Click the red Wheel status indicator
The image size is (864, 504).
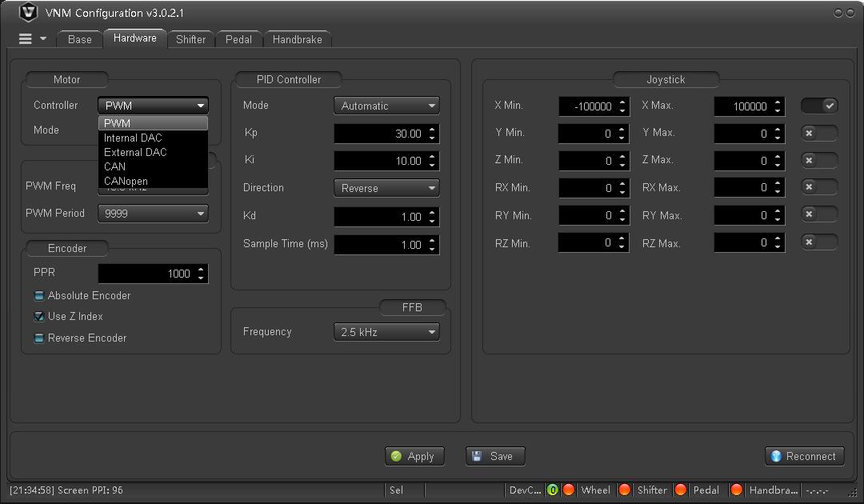pos(569,490)
